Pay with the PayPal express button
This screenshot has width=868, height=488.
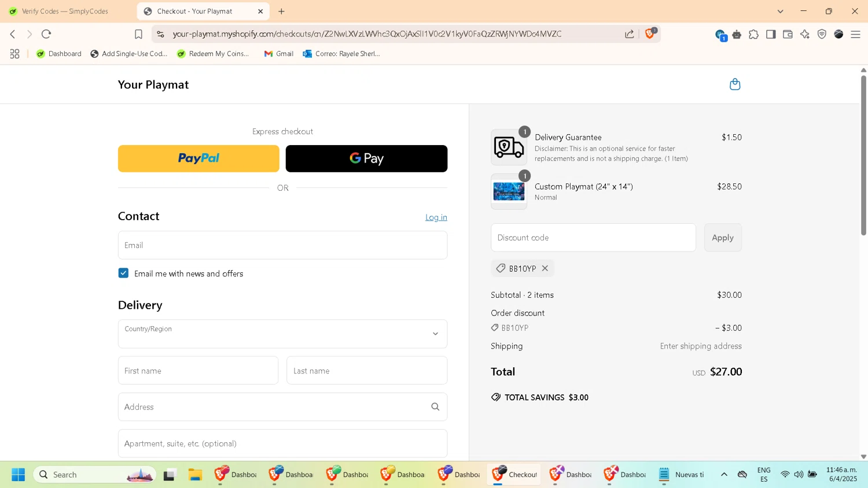[x=198, y=158]
